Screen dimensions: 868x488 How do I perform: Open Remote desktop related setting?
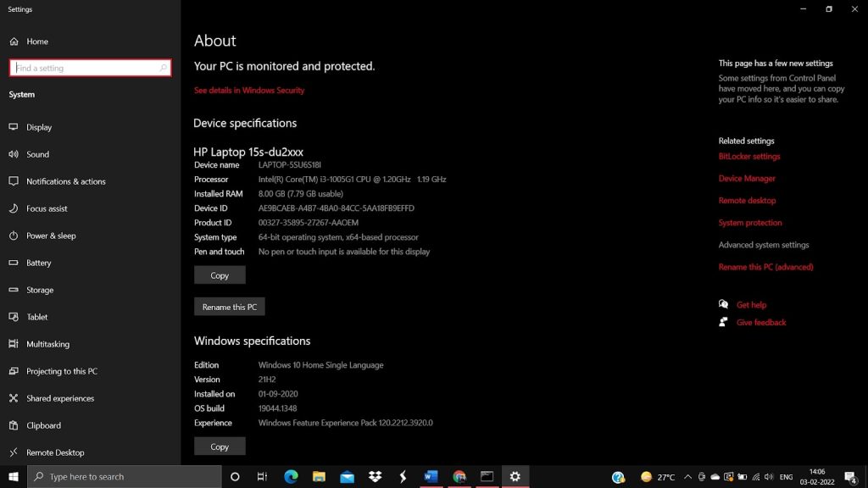pyautogui.click(x=747, y=201)
